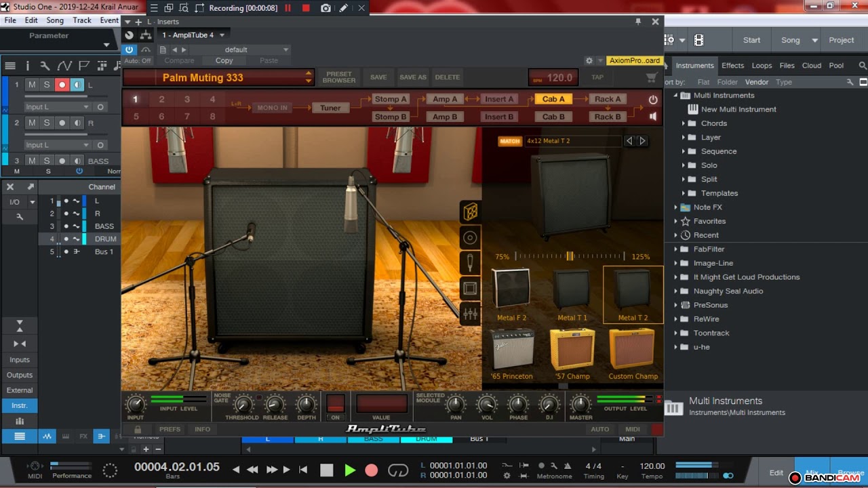868x488 pixels.
Task: Open the AmpliTube shopping cart store
Action: [x=652, y=77]
